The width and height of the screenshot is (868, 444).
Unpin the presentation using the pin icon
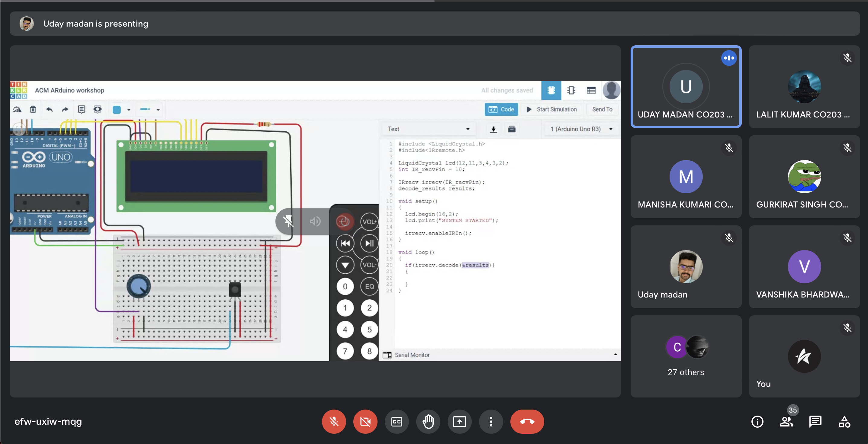pyautogui.click(x=288, y=221)
